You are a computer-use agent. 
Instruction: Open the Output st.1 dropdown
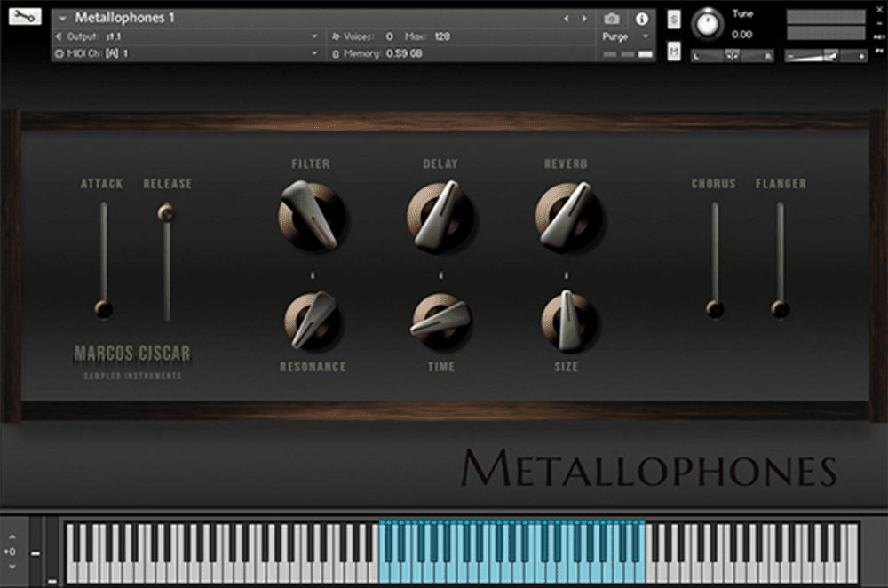coord(186,37)
